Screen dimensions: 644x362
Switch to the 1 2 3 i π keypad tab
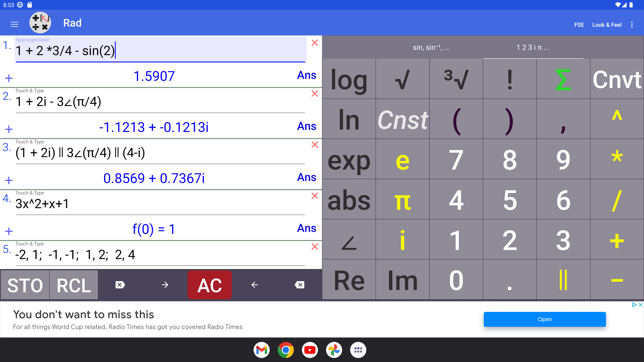point(533,47)
